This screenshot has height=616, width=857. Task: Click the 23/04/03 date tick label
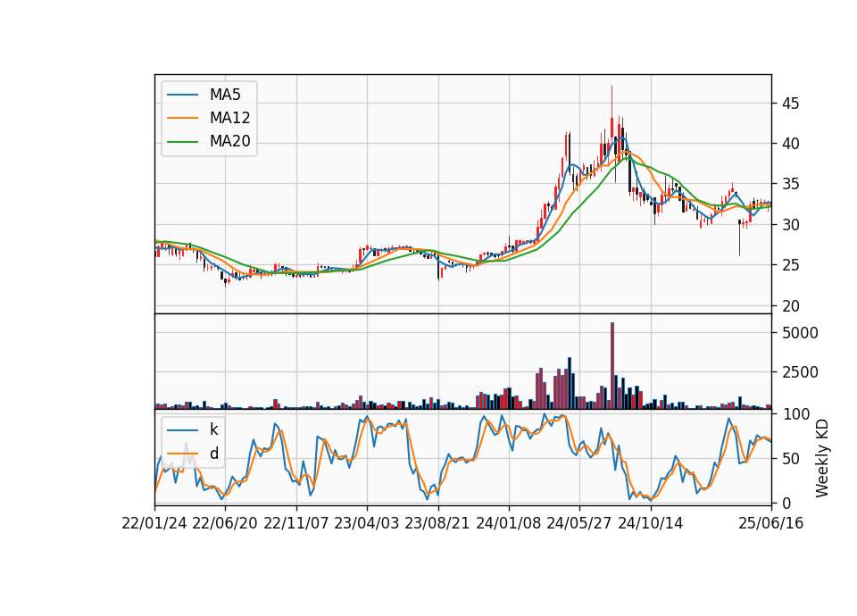[x=367, y=523]
